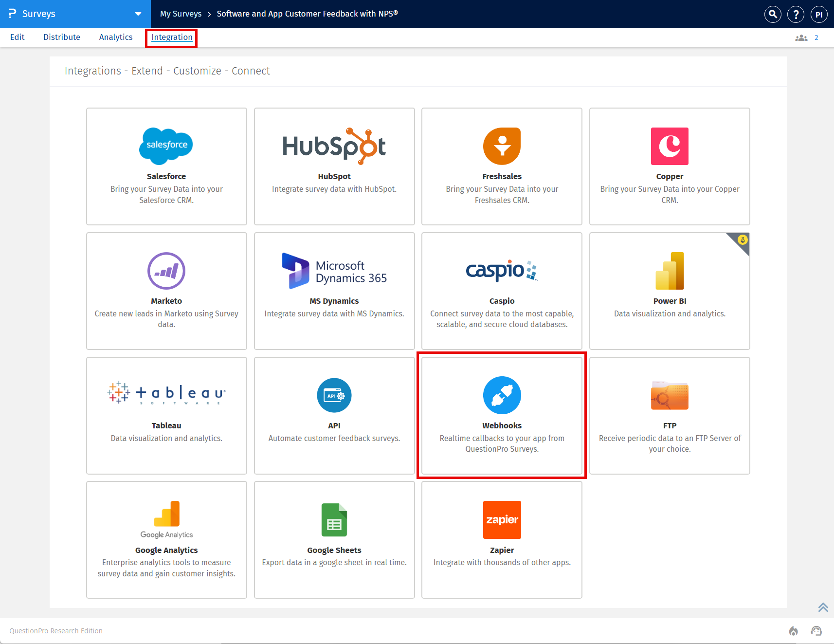The image size is (834, 644).
Task: Click the purple Marketo icon
Action: (x=166, y=271)
